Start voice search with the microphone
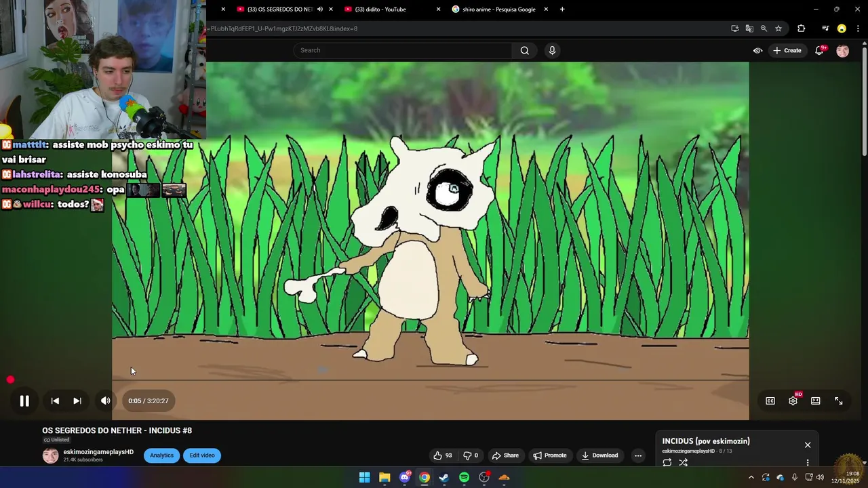The image size is (868, 488). (552, 50)
